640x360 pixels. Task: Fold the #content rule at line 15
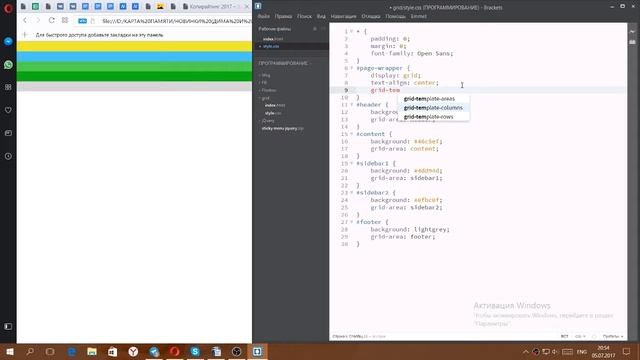click(351, 134)
